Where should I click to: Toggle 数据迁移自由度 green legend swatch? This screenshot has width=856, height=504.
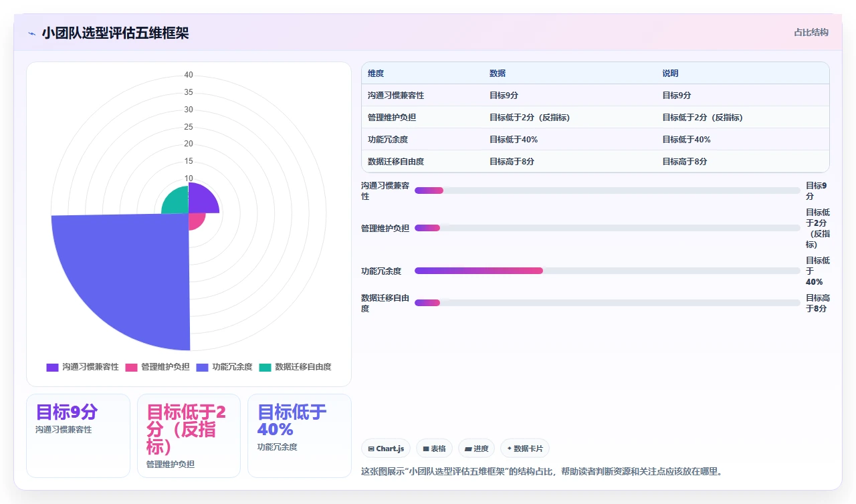pyautogui.click(x=265, y=367)
